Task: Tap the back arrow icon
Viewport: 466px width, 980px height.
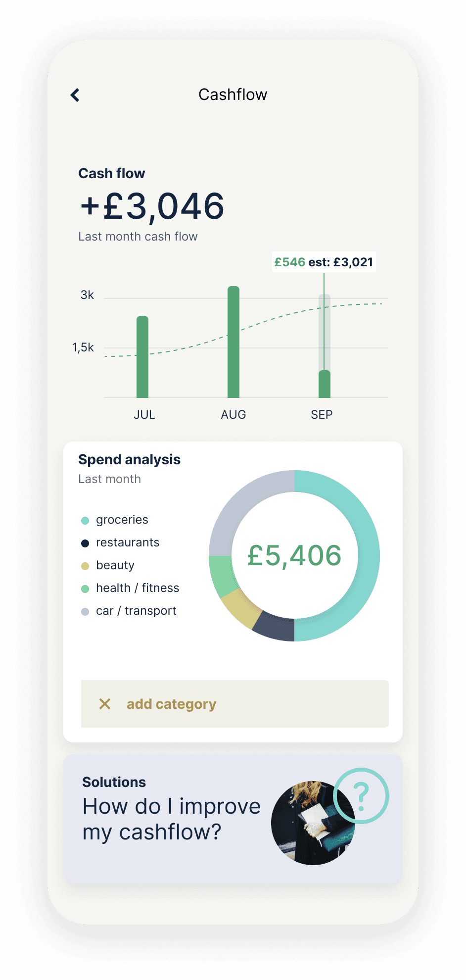Action: 75,95
